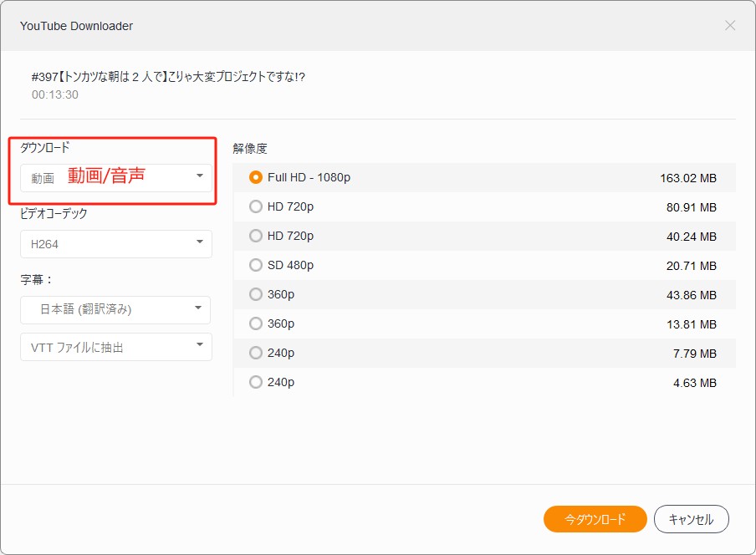The image size is (756, 555).
Task: Click the 00:13:30 duration text
Action: [55, 94]
